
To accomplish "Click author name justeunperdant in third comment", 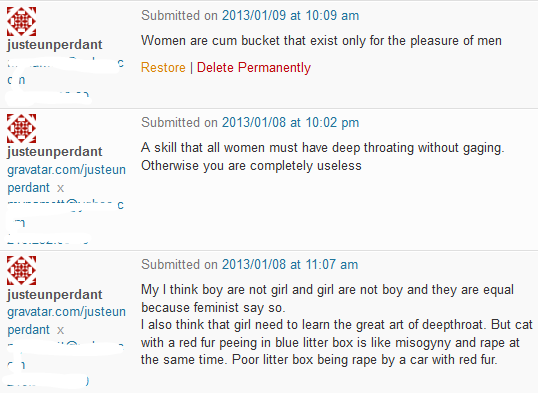I will click(x=55, y=295).
